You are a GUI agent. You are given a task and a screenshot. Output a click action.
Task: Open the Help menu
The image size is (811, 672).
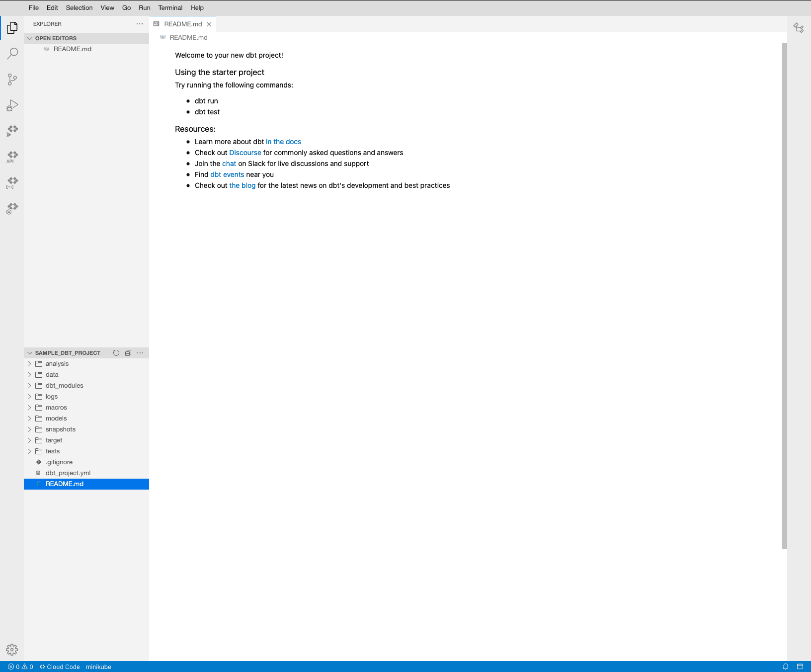point(197,8)
